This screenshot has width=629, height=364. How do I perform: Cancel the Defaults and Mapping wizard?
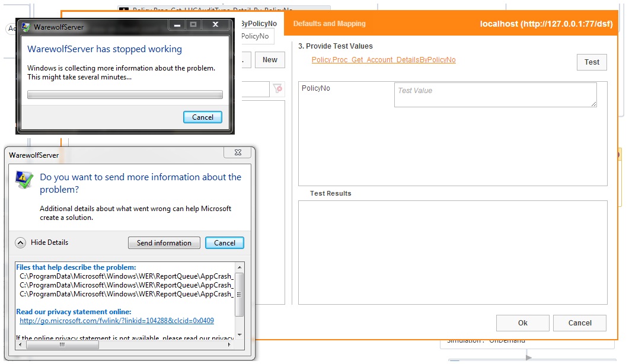(x=579, y=323)
